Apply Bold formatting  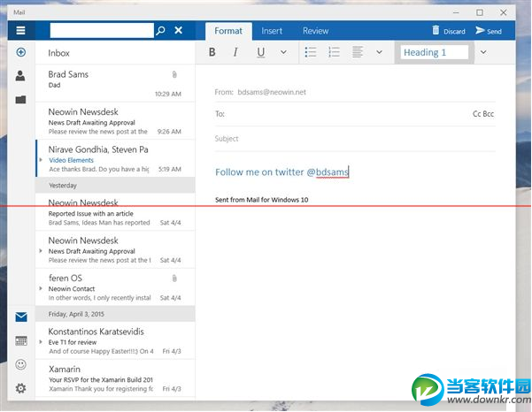click(x=212, y=52)
